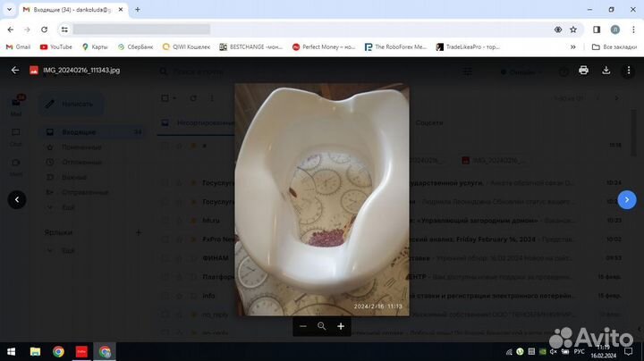The image size is (644, 361).
Task: Open the СберБанк bookmark
Action: [x=135, y=46]
